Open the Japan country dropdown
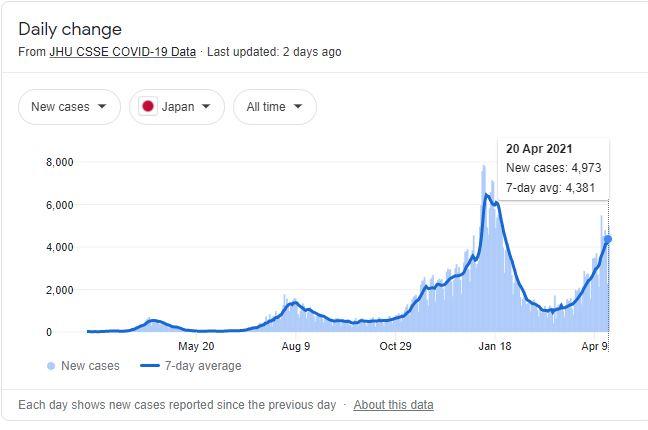 coord(177,107)
